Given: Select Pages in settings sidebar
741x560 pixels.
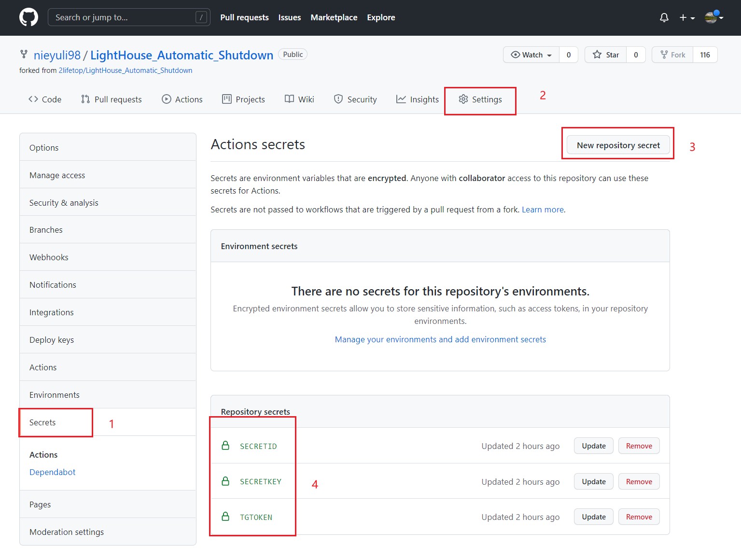Looking at the screenshot, I should 108,504.
